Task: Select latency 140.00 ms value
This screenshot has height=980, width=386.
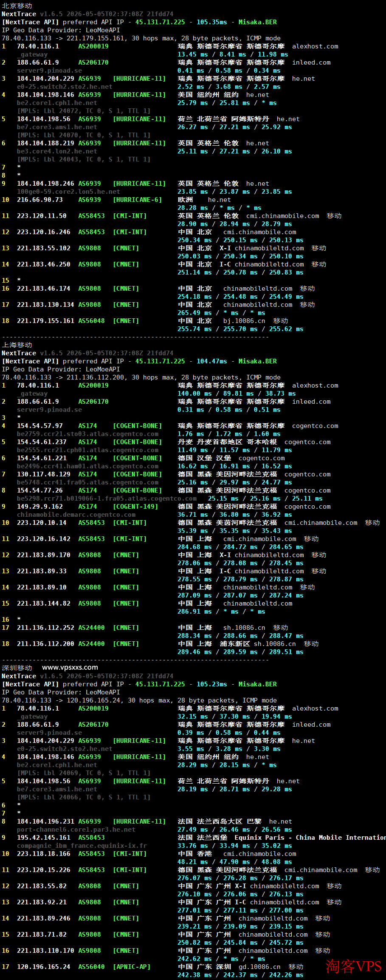Action: click(194, 394)
